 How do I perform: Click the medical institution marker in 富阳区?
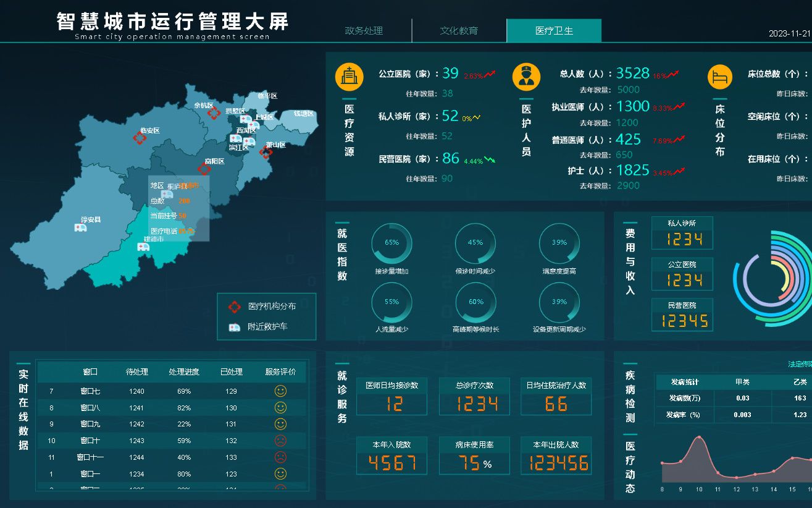204,169
